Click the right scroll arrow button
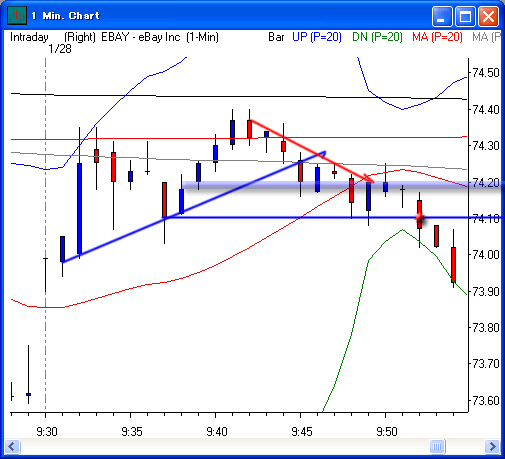 point(492,446)
